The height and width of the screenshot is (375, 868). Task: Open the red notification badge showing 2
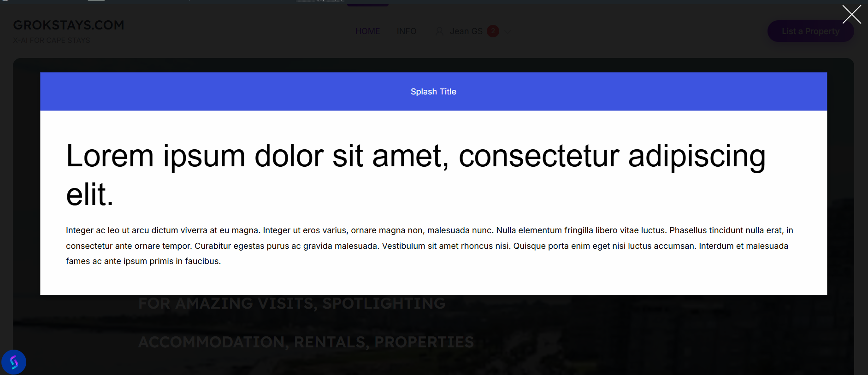point(493,31)
